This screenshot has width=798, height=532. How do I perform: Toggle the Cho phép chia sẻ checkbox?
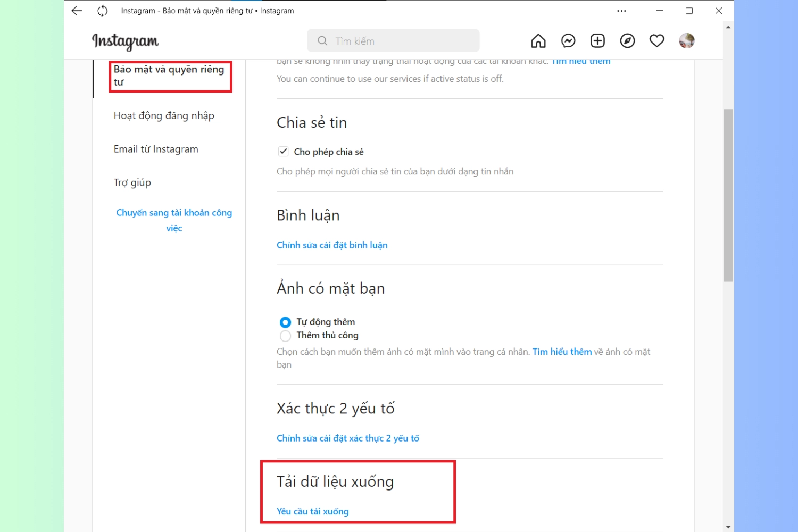coord(284,152)
